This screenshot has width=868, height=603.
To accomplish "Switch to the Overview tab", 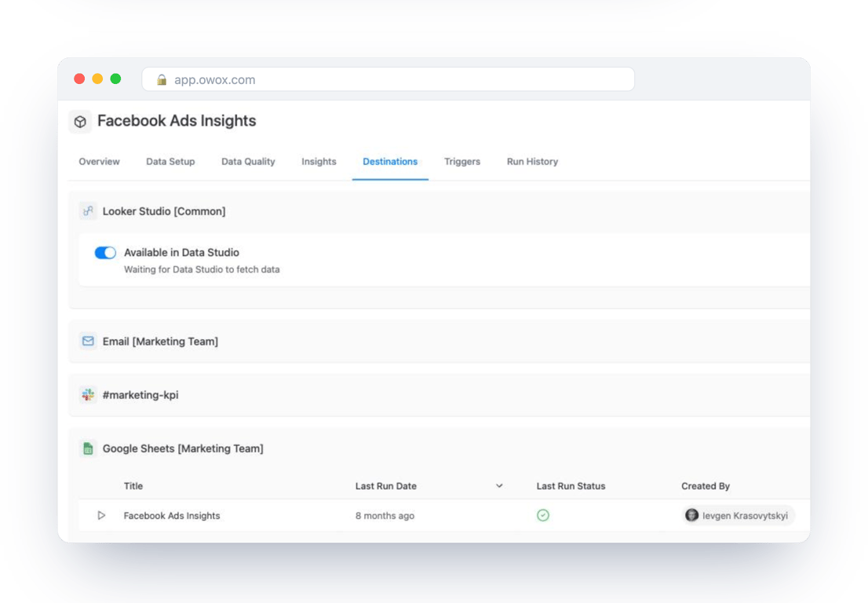I will (x=99, y=162).
